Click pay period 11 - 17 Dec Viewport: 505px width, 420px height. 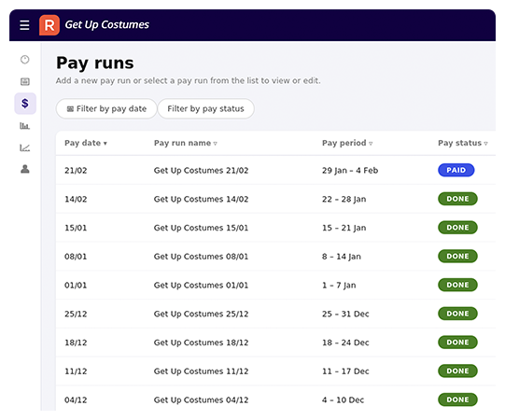click(345, 371)
